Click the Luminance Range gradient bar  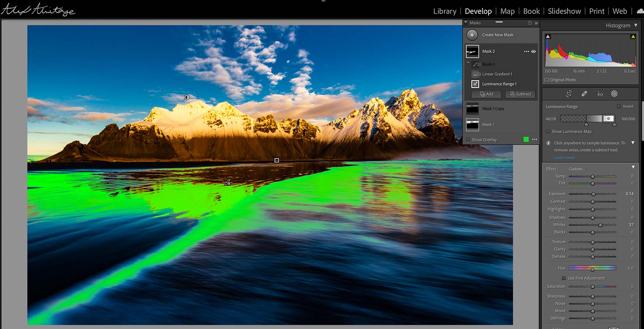click(x=587, y=119)
